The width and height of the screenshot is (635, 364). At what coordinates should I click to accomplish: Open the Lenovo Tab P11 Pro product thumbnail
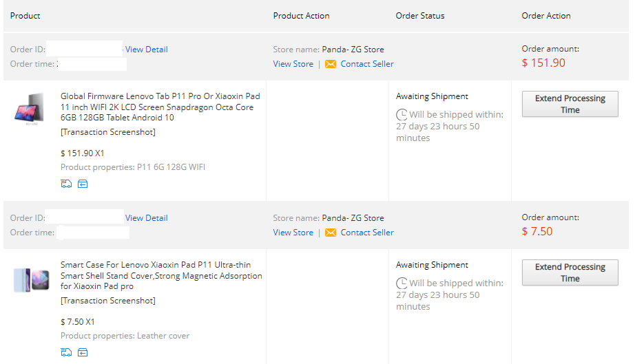(x=29, y=109)
